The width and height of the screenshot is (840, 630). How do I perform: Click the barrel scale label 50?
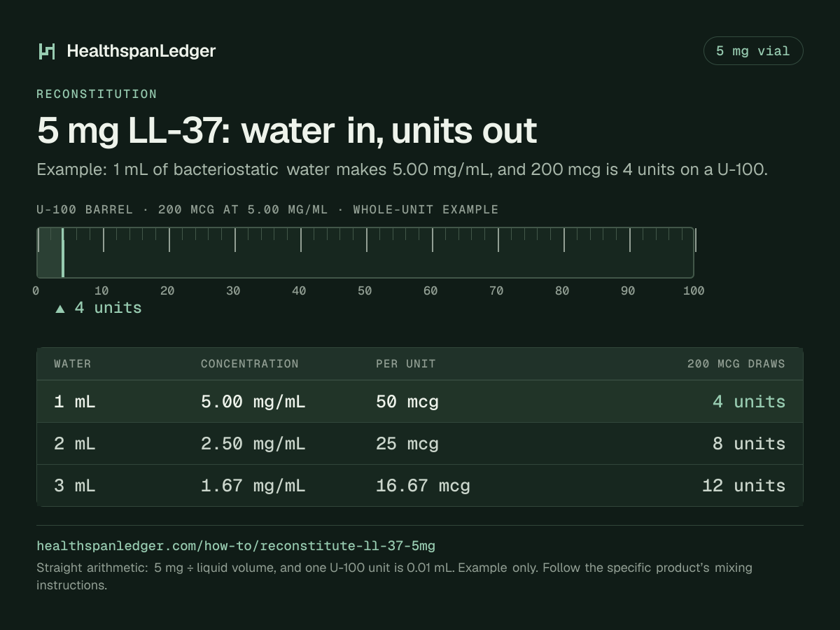tap(365, 290)
